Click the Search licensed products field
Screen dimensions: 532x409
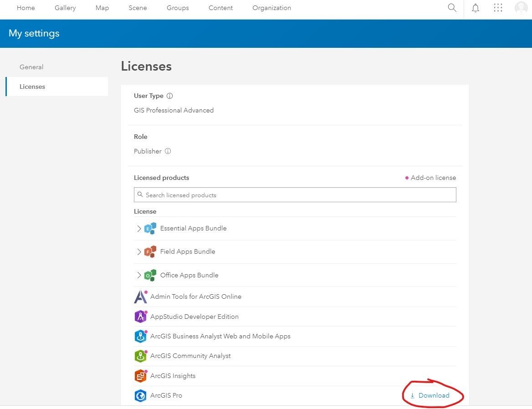coord(294,194)
